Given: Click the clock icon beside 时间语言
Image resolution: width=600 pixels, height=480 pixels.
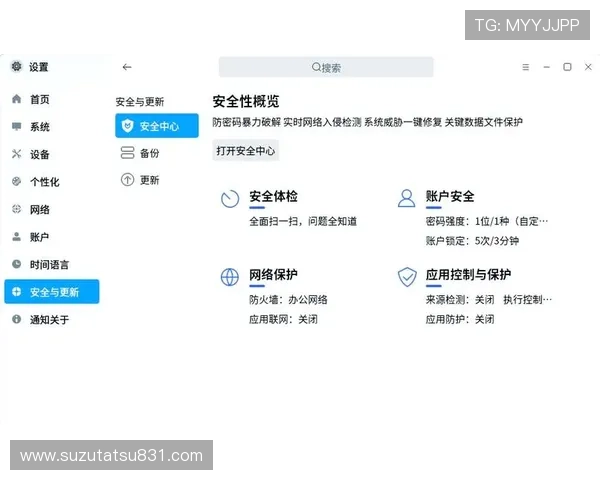Looking at the screenshot, I should pyautogui.click(x=16, y=264).
